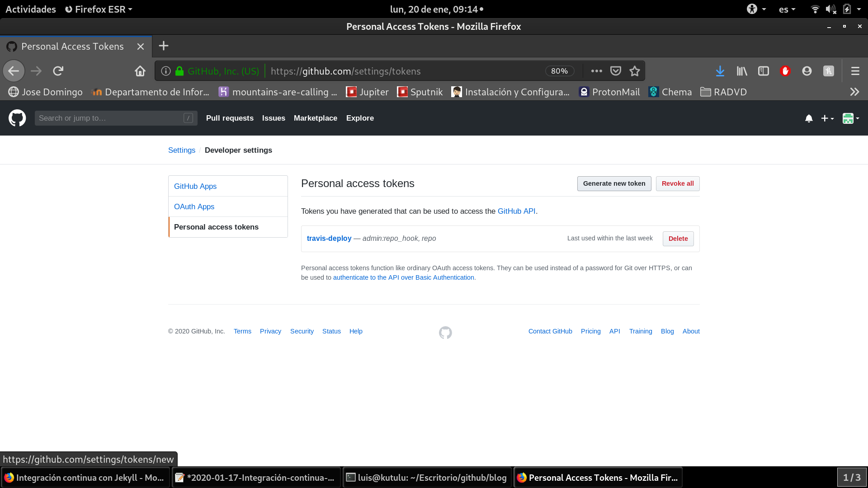Reload the current page
Screen dimensions: 868x488
(x=58, y=71)
